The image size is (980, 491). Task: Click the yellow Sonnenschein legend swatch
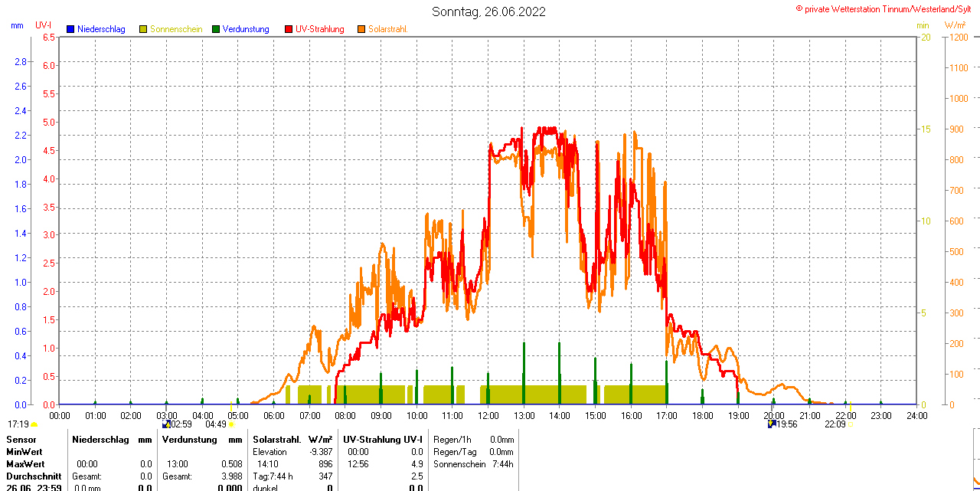click(x=143, y=29)
